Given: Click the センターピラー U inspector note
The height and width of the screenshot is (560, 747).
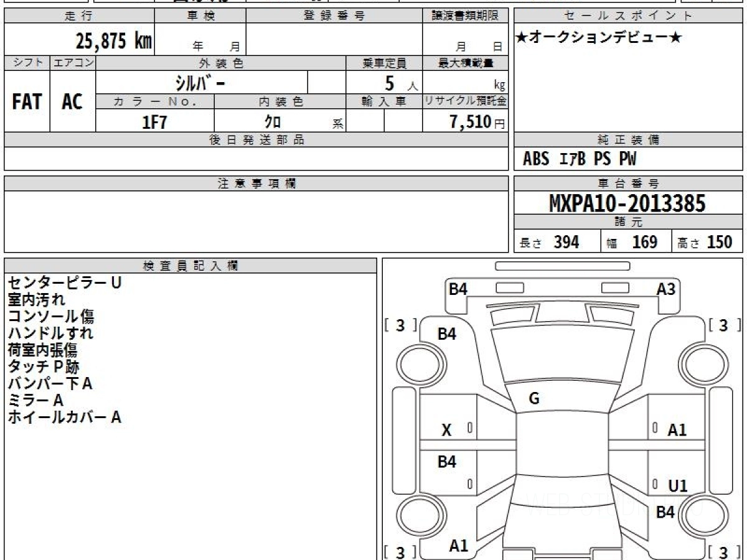Looking at the screenshot, I should [65, 282].
